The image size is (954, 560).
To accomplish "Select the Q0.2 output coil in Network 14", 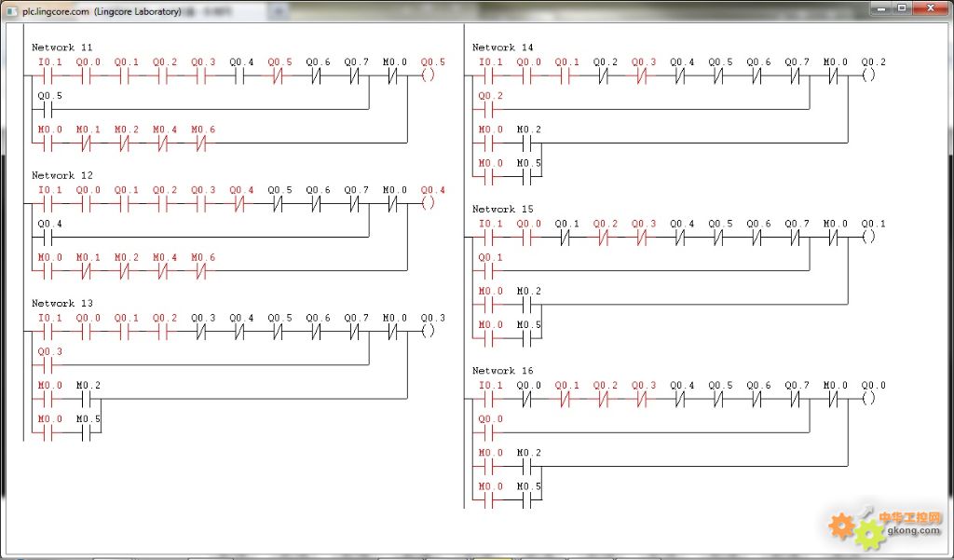I will 869,75.
